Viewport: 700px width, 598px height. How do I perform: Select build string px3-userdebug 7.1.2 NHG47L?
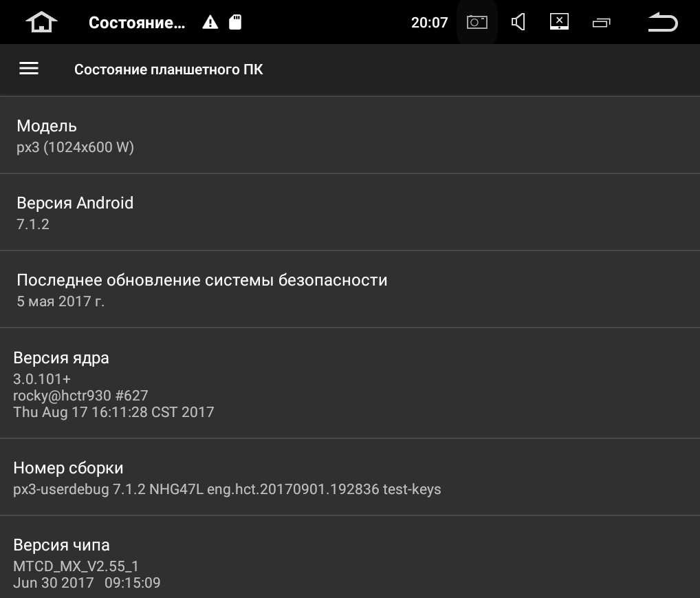pyautogui.click(x=108, y=489)
